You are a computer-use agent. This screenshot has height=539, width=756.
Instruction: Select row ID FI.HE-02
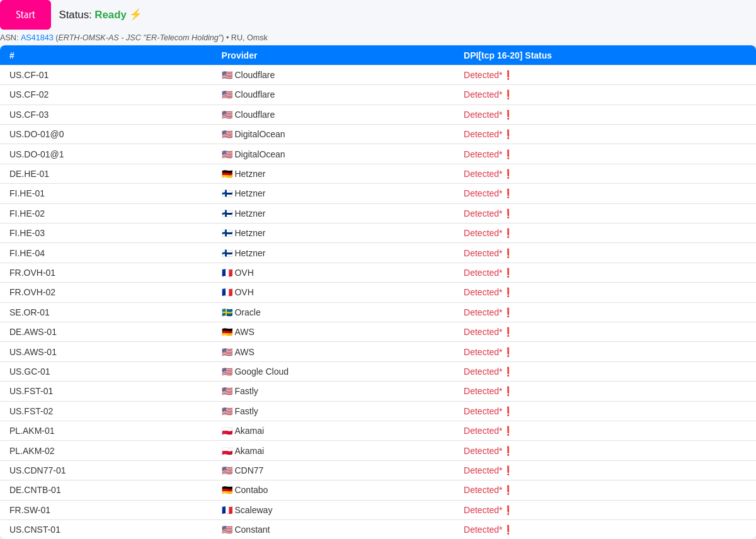[27, 213]
